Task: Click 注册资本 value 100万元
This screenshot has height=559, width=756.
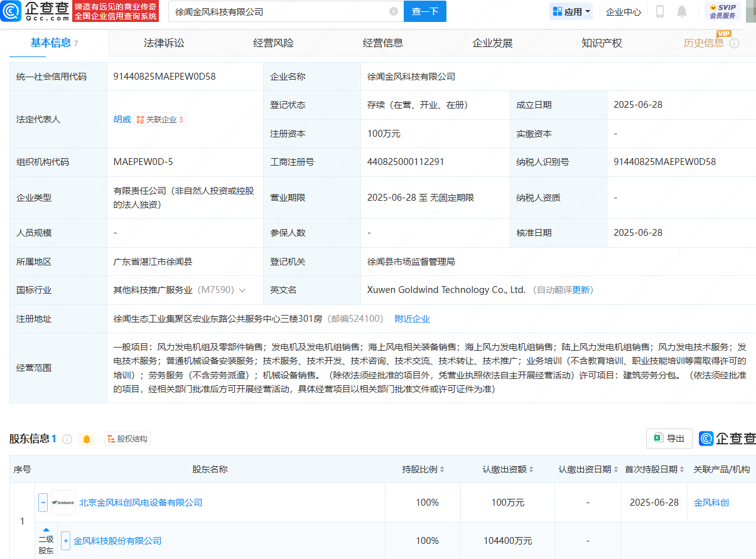Action: pyautogui.click(x=384, y=134)
